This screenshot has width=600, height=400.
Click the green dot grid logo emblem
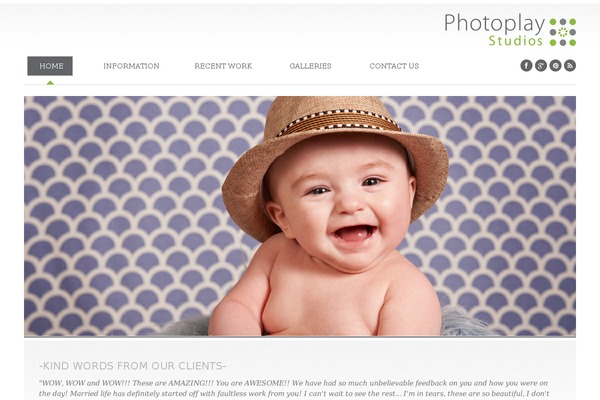pos(563,32)
